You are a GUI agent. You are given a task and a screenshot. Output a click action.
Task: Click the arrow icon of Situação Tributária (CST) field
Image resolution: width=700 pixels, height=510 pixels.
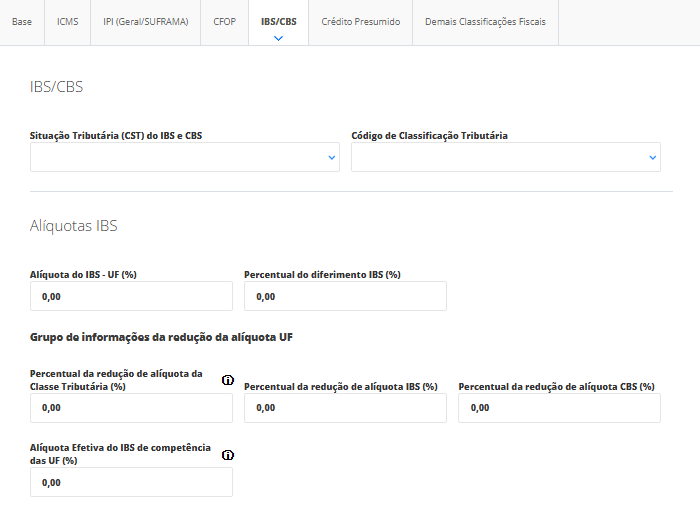click(x=332, y=157)
